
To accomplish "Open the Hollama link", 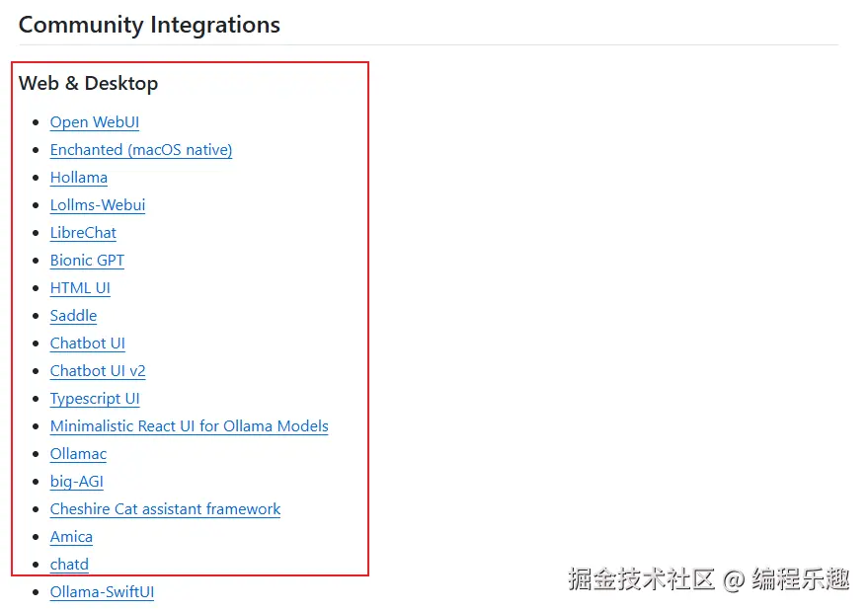I will tap(79, 178).
